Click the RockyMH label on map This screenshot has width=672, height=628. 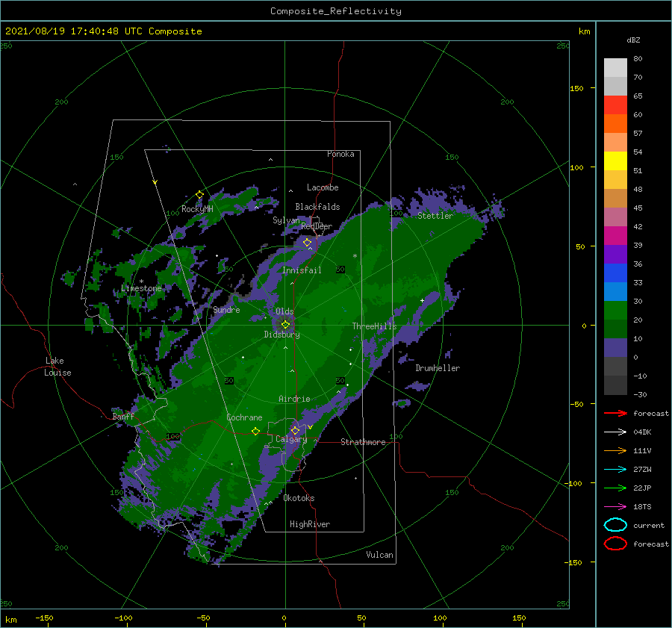point(197,209)
